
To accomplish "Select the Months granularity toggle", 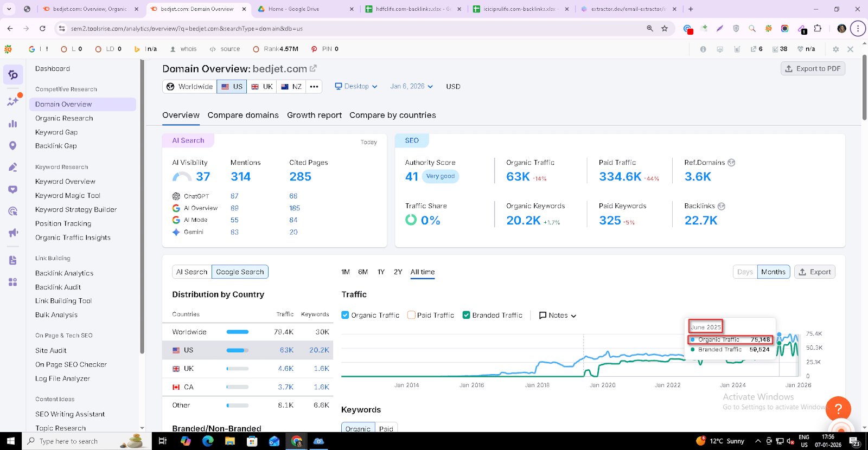I will pyautogui.click(x=773, y=272).
